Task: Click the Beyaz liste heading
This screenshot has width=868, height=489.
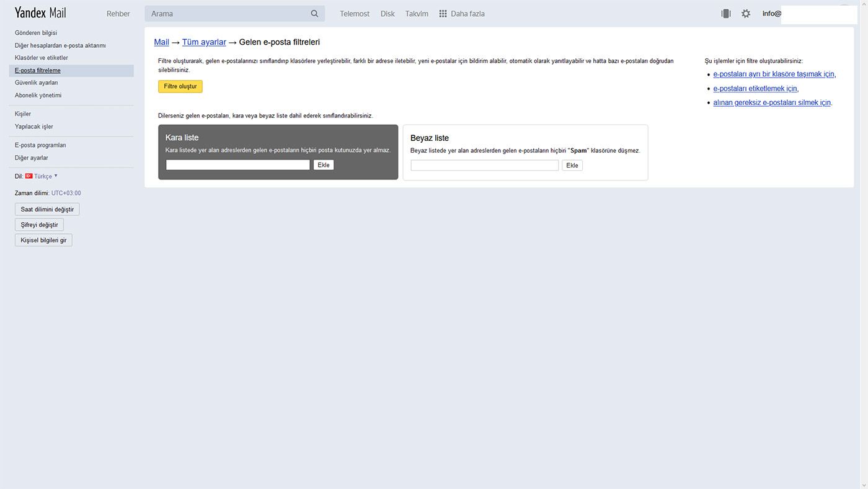Action: click(430, 138)
